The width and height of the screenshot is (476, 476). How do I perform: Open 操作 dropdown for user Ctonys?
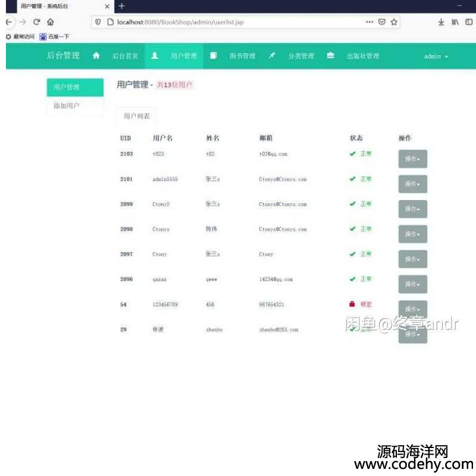tap(412, 234)
